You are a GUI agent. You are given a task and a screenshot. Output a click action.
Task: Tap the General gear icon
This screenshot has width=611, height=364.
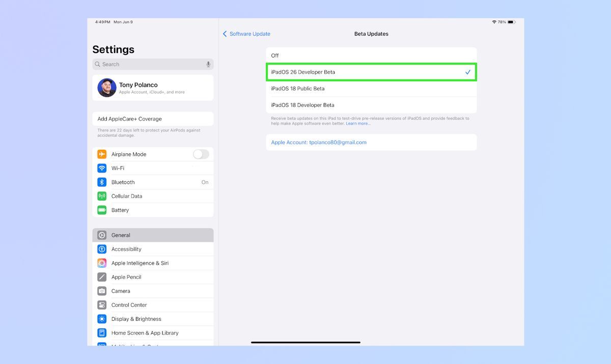click(x=102, y=235)
